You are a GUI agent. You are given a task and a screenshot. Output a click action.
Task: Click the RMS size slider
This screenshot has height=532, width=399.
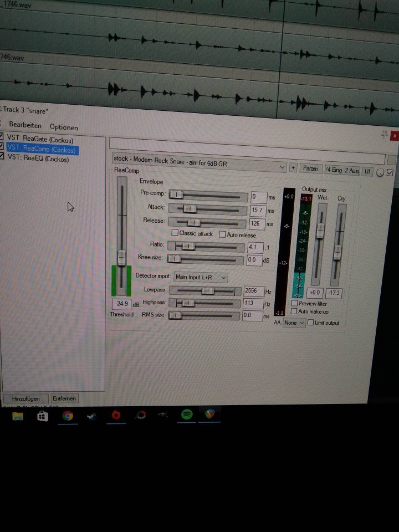204,315
